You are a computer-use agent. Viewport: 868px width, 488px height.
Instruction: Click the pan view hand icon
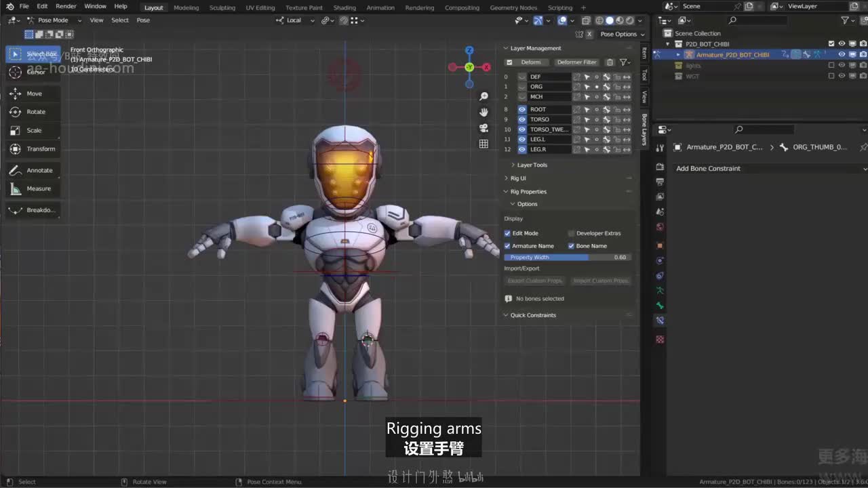[x=484, y=112]
